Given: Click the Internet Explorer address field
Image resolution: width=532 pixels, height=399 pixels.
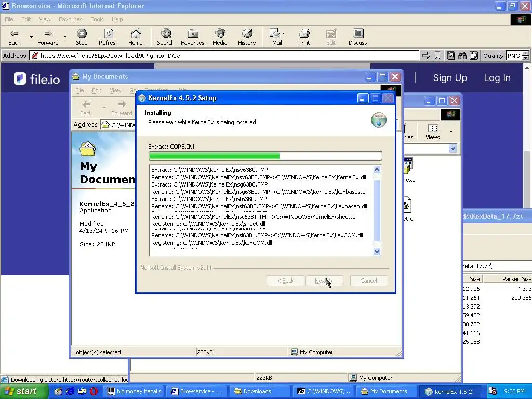Looking at the screenshot, I should tap(224, 56).
